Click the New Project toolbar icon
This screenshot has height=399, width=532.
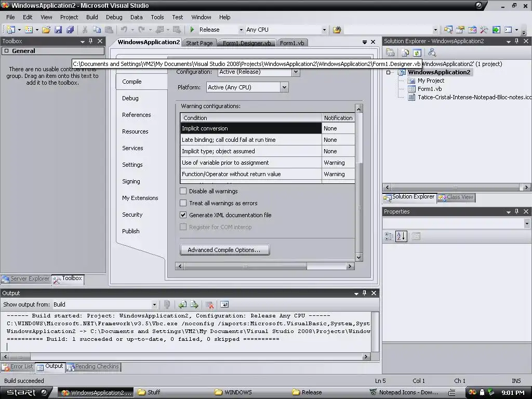pyautogui.click(x=10, y=30)
